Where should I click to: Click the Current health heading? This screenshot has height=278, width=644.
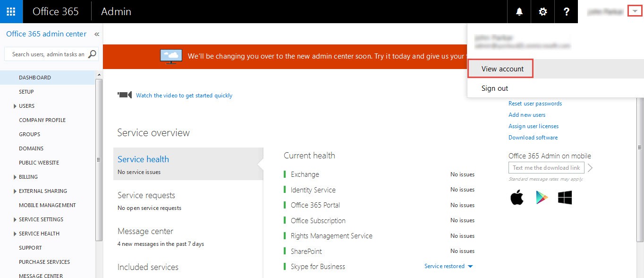point(309,156)
